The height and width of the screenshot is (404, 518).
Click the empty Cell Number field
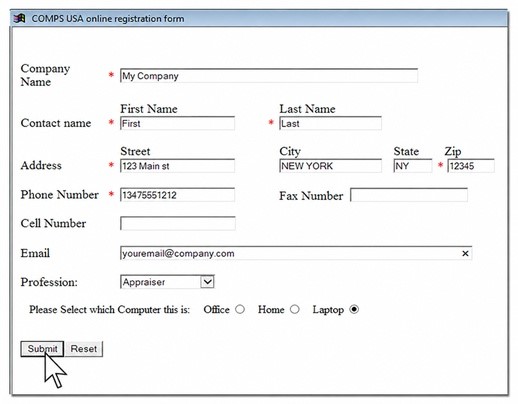pyautogui.click(x=178, y=224)
